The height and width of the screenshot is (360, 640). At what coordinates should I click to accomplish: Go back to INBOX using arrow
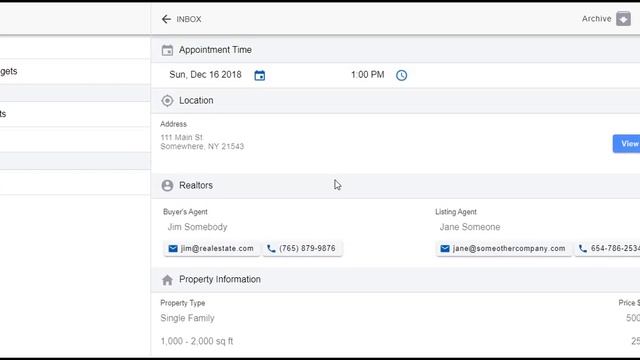click(x=166, y=19)
